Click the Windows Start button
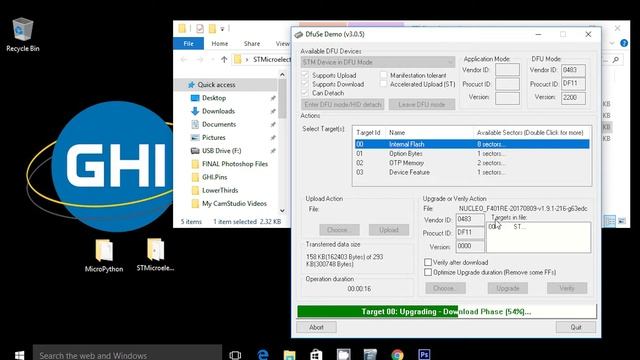Image resolution: width=640 pixels, height=360 pixels. tap(19, 355)
